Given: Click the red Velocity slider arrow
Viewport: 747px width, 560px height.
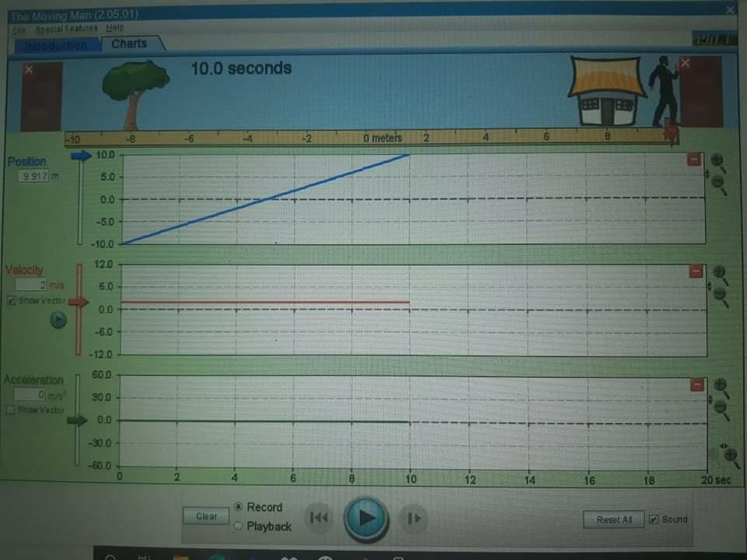Looking at the screenshot, I should coord(79,302).
